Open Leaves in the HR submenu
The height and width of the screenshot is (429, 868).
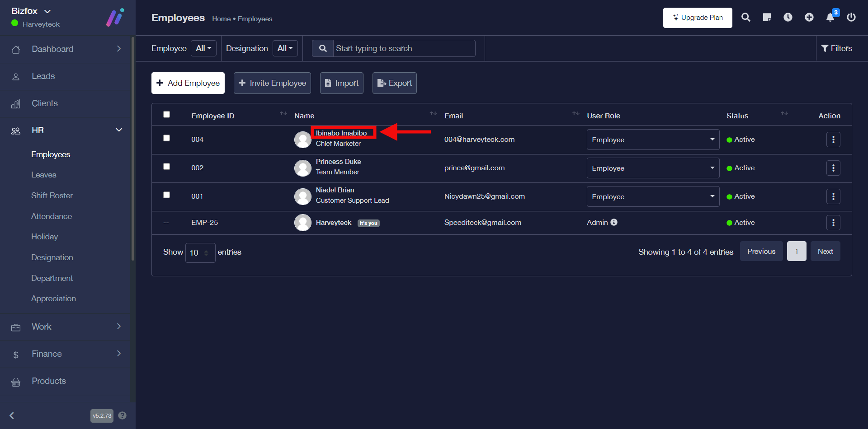tap(44, 175)
